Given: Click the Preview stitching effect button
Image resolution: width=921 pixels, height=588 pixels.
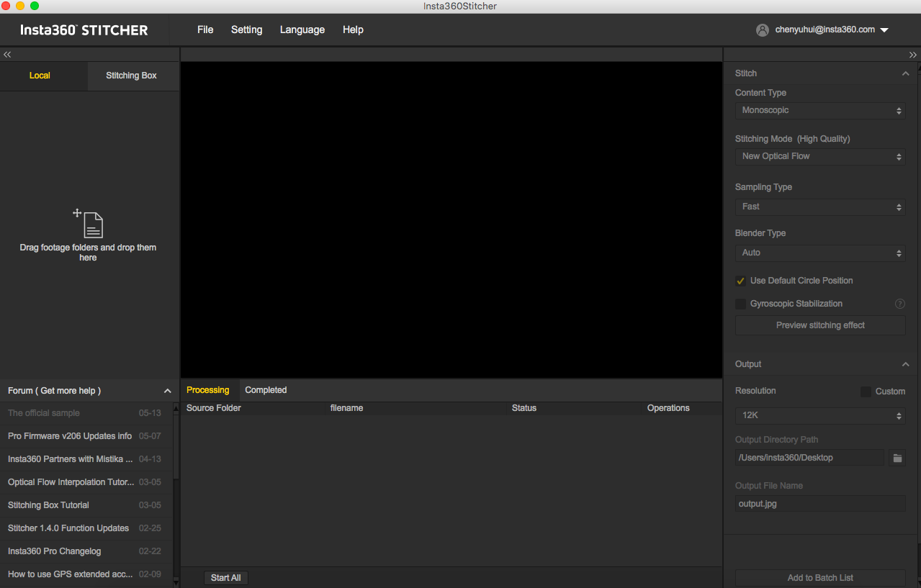Looking at the screenshot, I should point(820,325).
